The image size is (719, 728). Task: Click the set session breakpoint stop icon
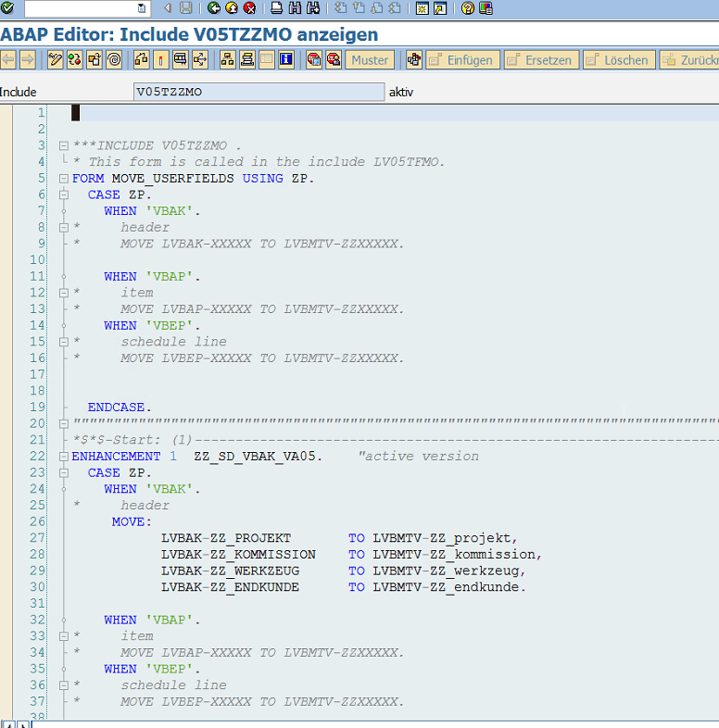pyautogui.click(x=313, y=60)
